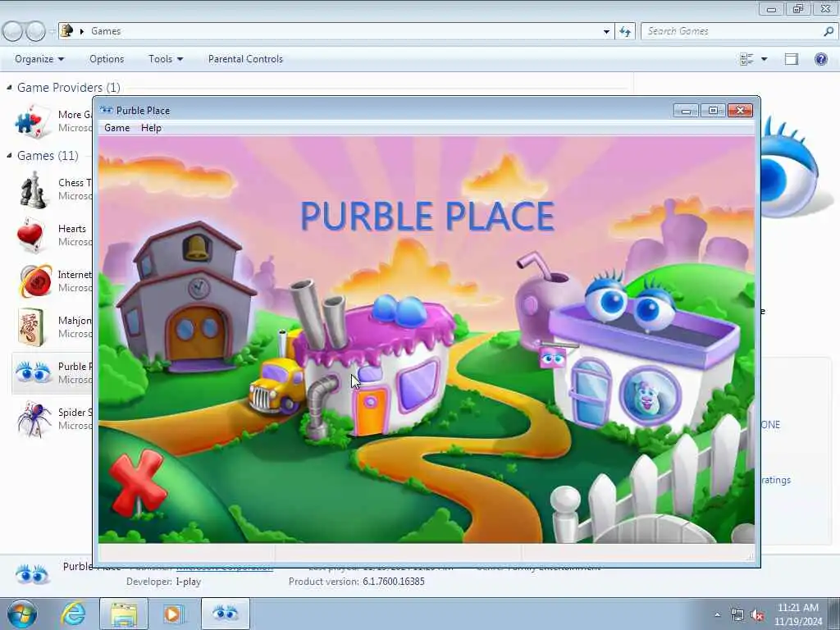This screenshot has width=840, height=630.
Task: Open the Organize dropdown in Games window
Action: [x=39, y=59]
